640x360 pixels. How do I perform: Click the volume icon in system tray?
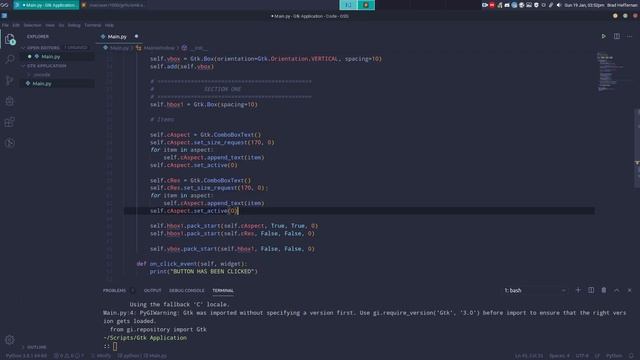coord(559,5)
